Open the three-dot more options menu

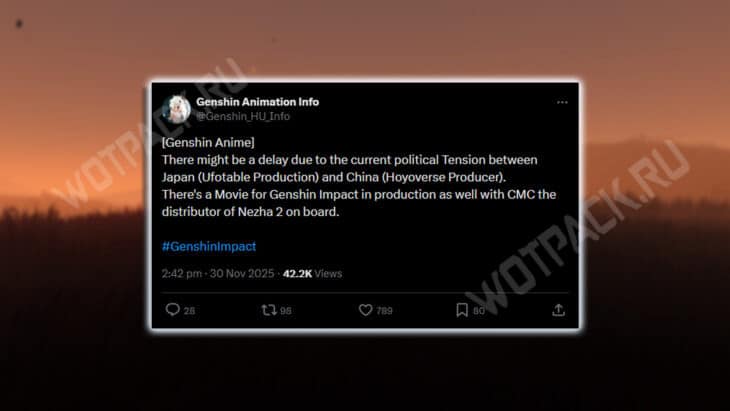pos(562,102)
